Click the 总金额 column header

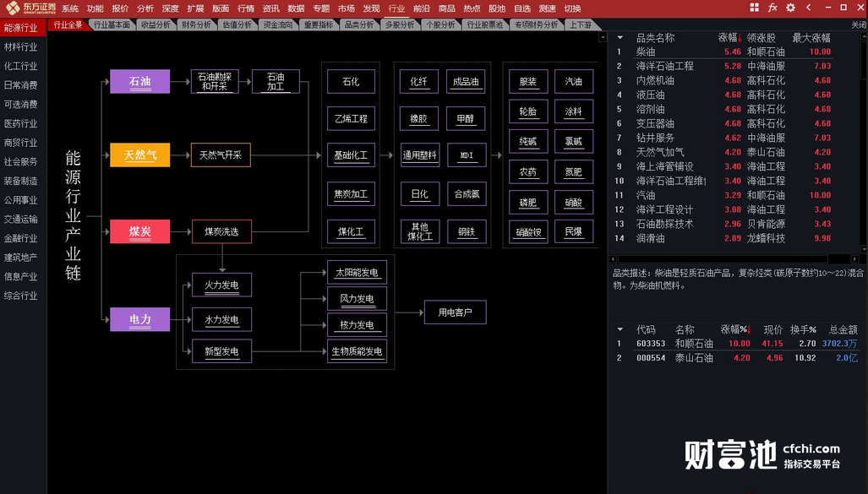click(x=843, y=329)
